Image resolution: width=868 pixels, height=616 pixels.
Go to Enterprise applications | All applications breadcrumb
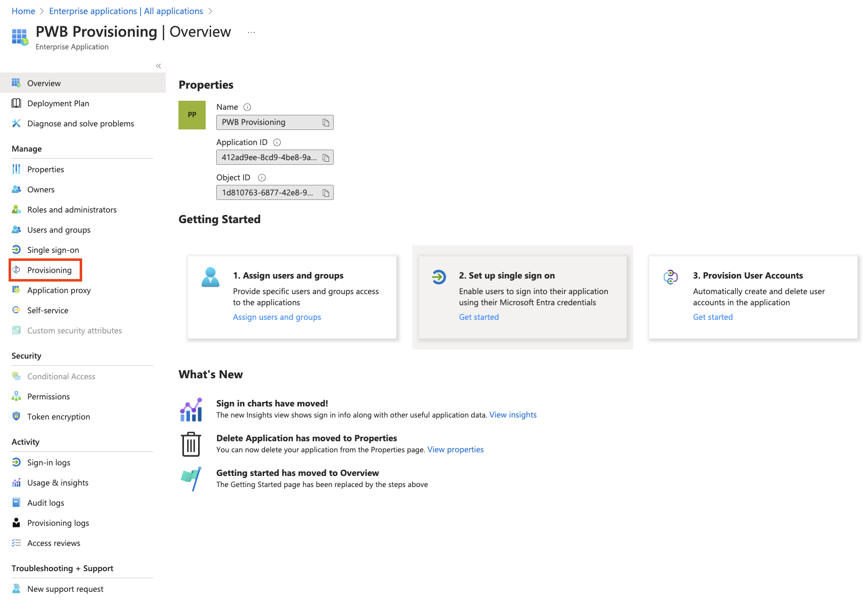point(126,11)
